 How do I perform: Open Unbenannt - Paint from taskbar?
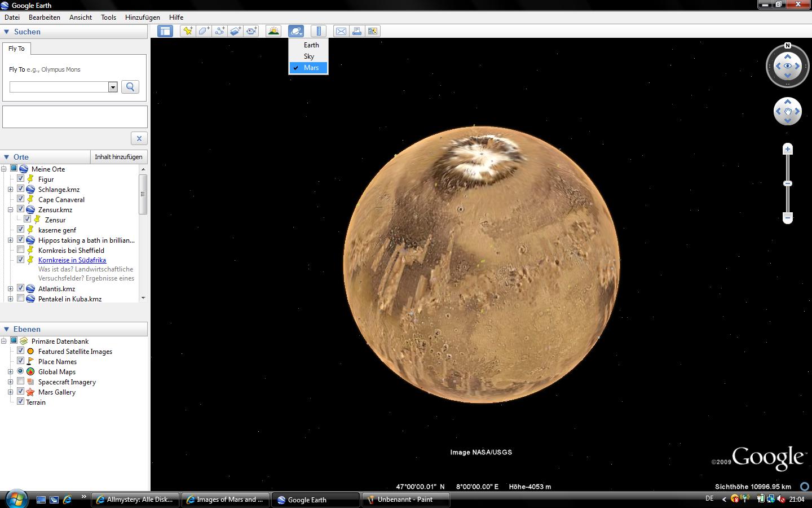[405, 500]
